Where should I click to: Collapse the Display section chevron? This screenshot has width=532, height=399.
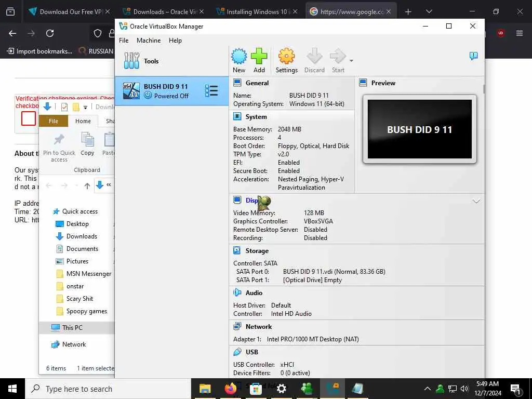[476, 202]
